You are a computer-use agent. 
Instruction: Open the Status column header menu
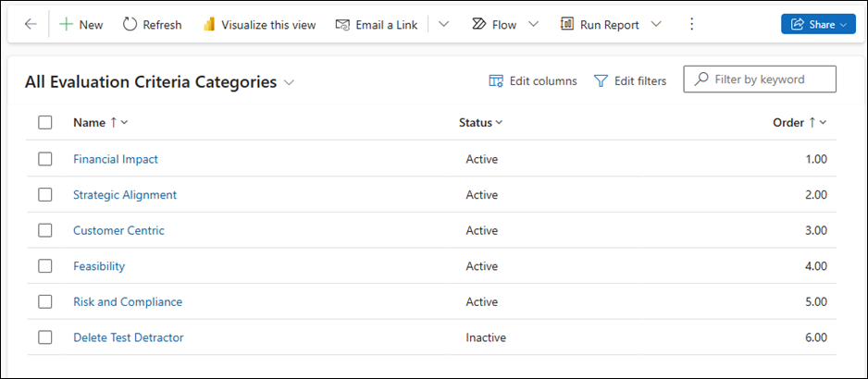(481, 122)
